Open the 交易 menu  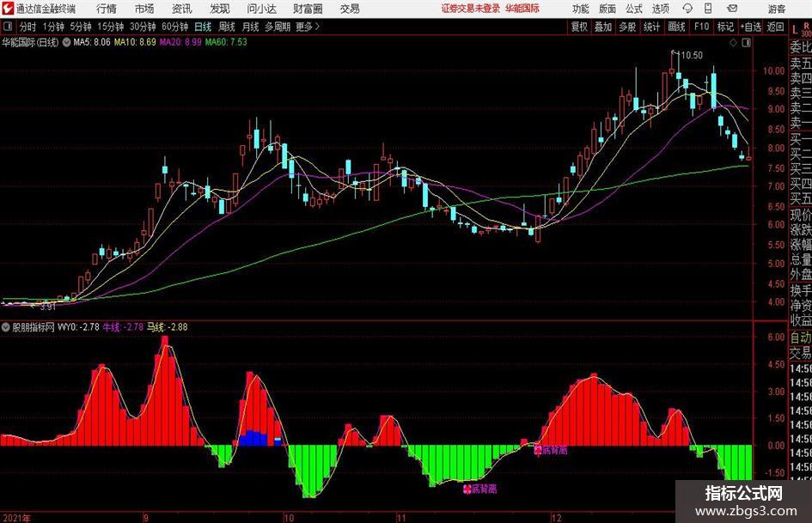350,9
